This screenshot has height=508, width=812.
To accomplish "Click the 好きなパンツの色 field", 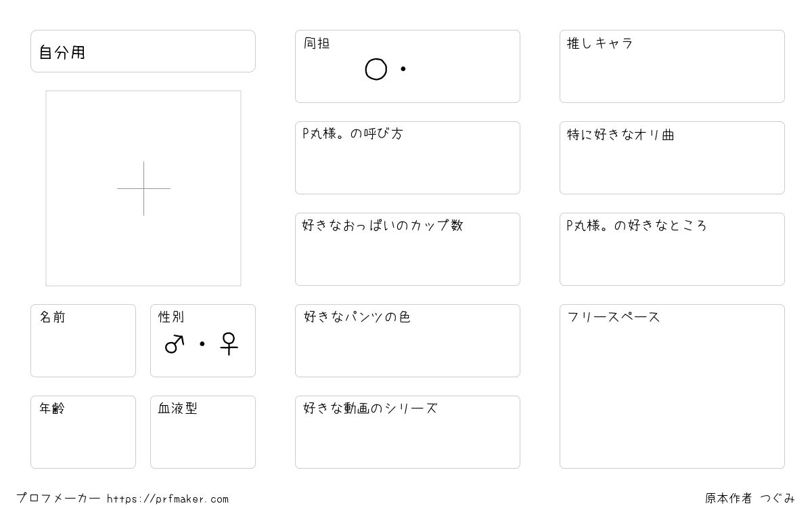I will tap(407, 341).
